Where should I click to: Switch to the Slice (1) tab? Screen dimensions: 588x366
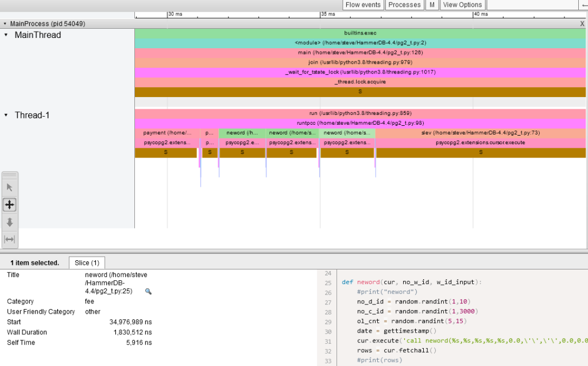(87, 263)
